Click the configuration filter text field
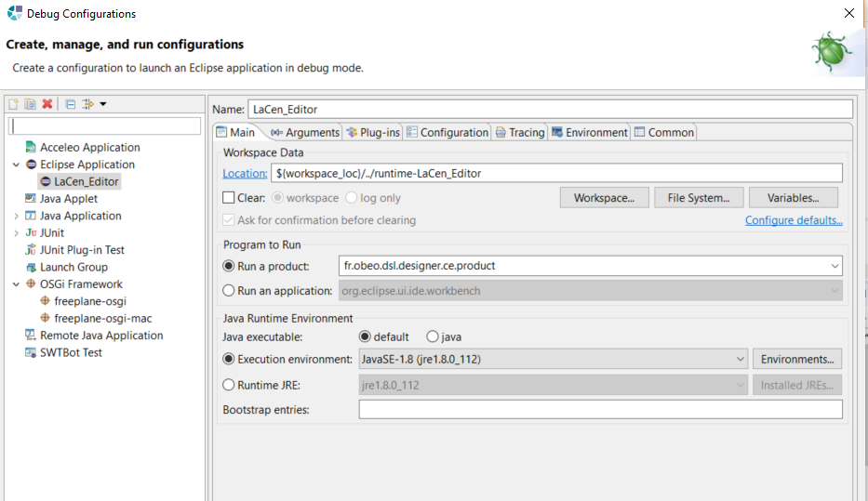Image resolution: width=868 pixels, height=501 pixels. point(104,126)
